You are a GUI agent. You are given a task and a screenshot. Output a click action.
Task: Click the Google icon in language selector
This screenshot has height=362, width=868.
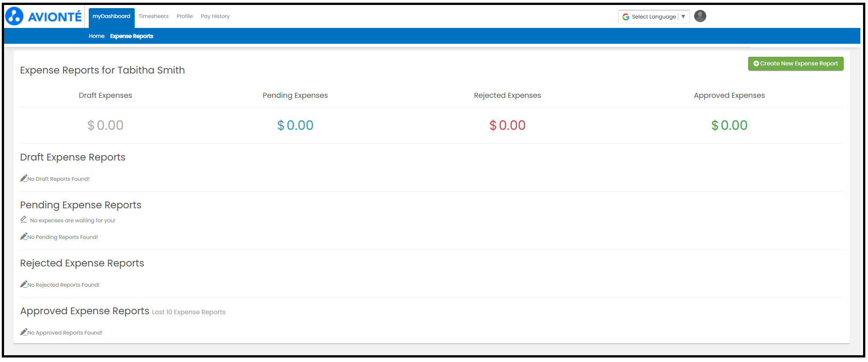626,17
